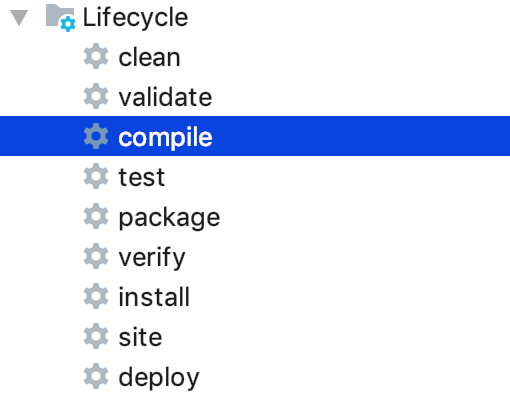Select the verify lifecycle phase

[x=152, y=258]
